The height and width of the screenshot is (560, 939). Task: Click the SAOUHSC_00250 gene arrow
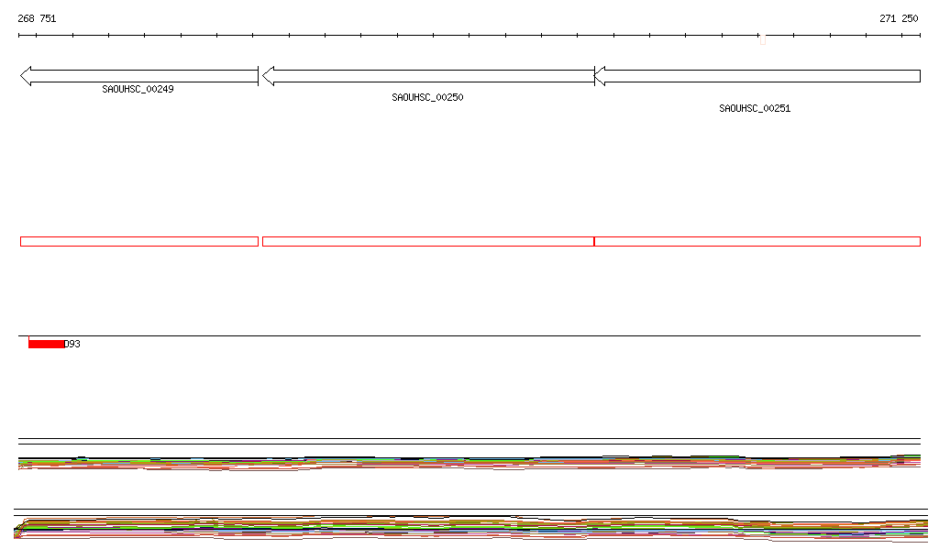point(428,76)
